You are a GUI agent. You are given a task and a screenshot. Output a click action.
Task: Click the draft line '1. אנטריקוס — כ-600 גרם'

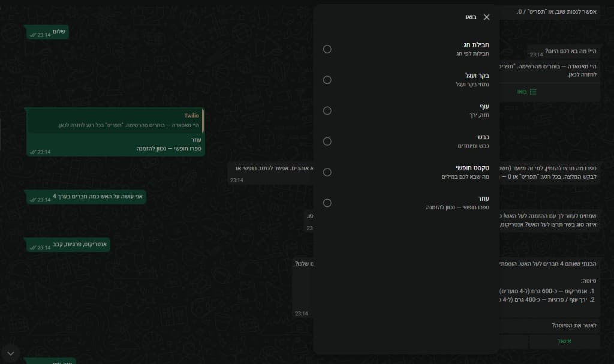(547, 291)
